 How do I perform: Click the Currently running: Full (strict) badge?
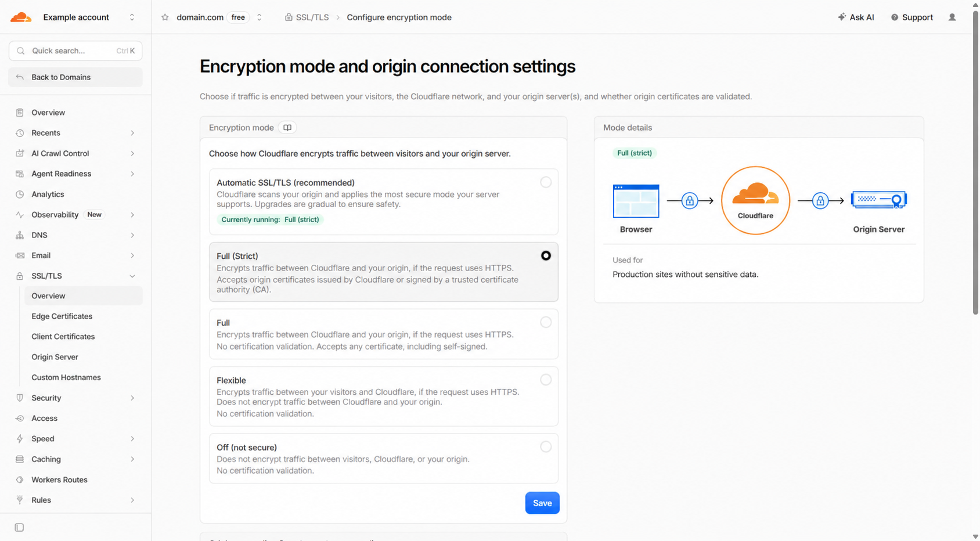(270, 219)
